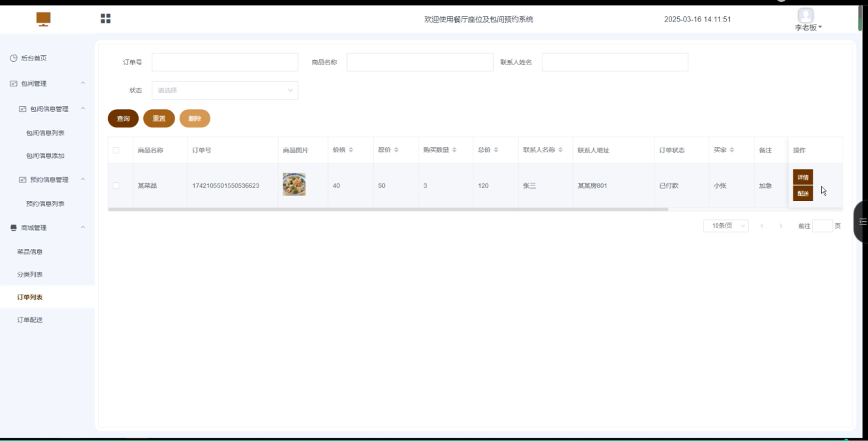The height and width of the screenshot is (441, 868).
Task: Open 包间信息列表 in the sidebar
Action: 47,133
